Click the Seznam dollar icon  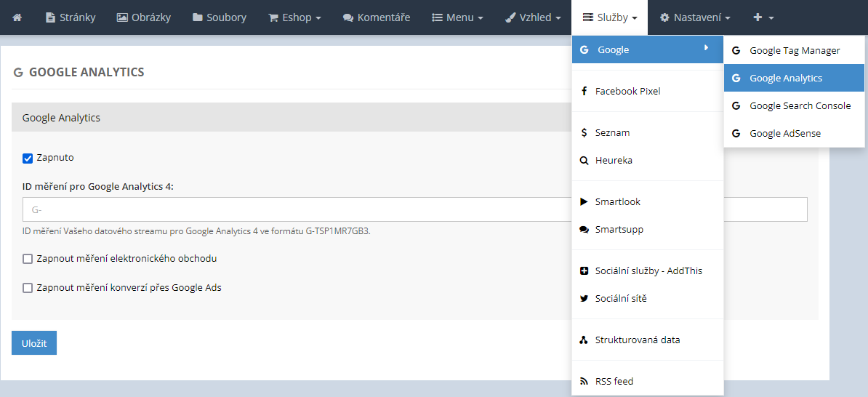click(x=584, y=133)
